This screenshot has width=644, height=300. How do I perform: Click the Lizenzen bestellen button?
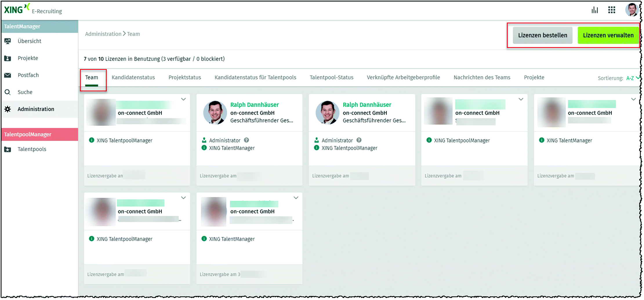coord(543,35)
